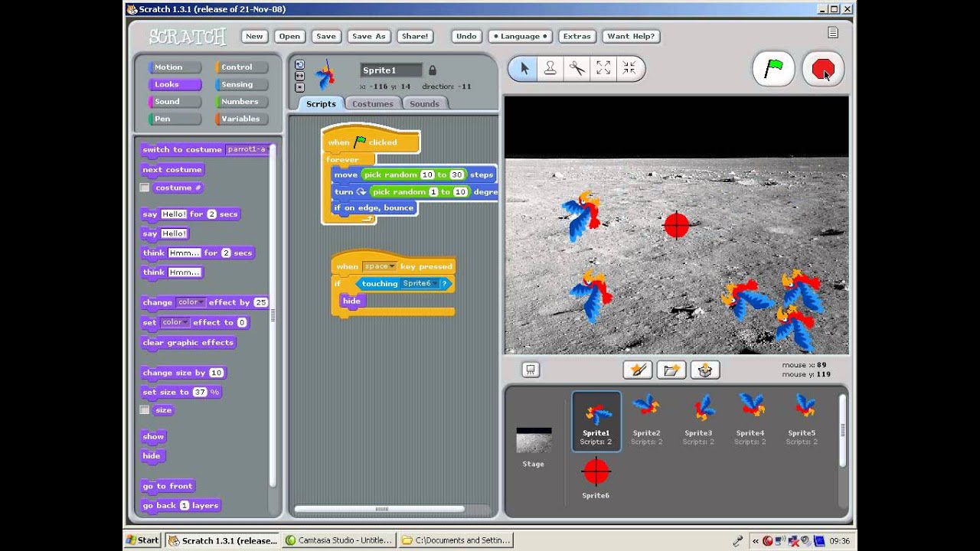Select left-right flip rotation style button
980x551 pixels.
point(299,76)
